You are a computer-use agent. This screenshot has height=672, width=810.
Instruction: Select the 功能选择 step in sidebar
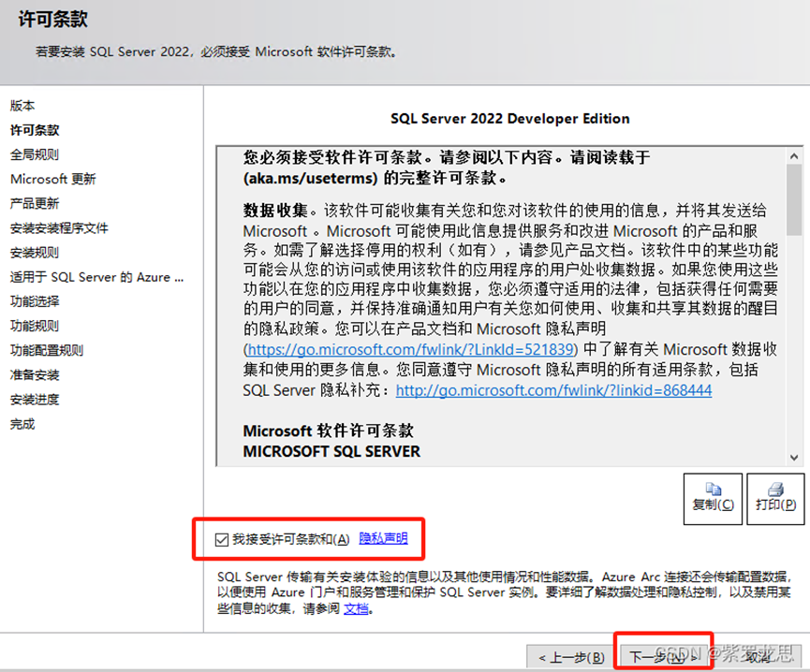coord(35,301)
